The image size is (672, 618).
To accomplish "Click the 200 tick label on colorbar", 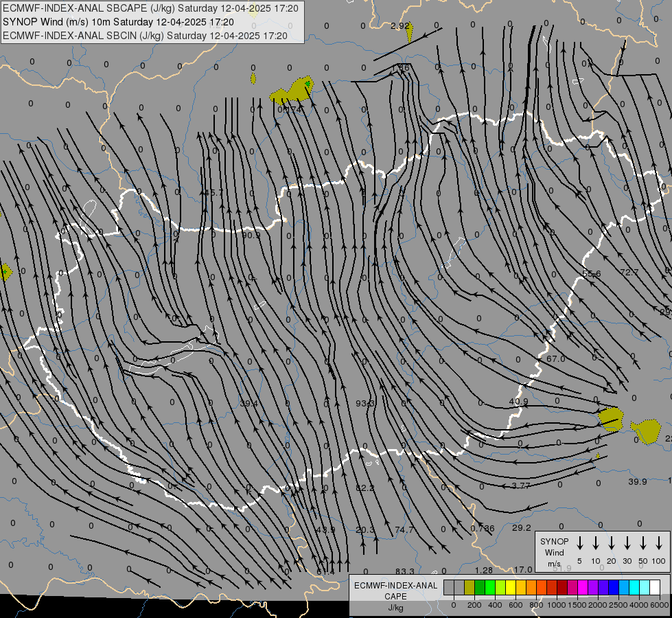I will (x=474, y=605).
